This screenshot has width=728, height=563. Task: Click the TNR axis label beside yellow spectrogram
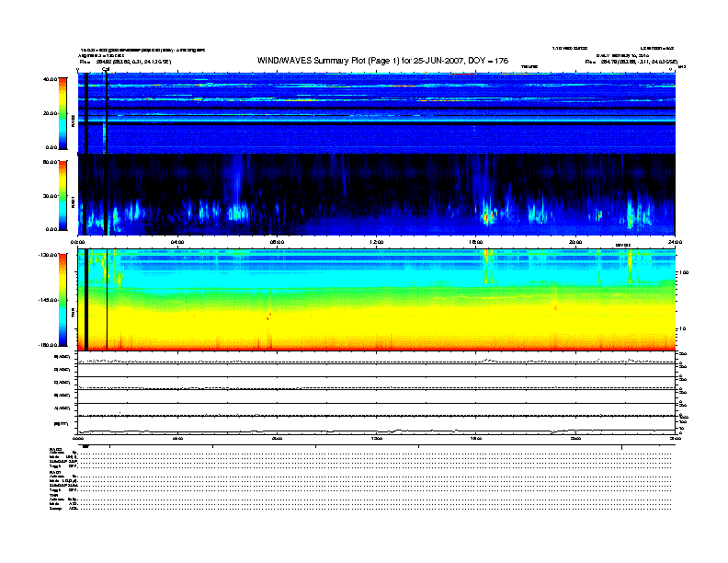[x=73, y=314]
